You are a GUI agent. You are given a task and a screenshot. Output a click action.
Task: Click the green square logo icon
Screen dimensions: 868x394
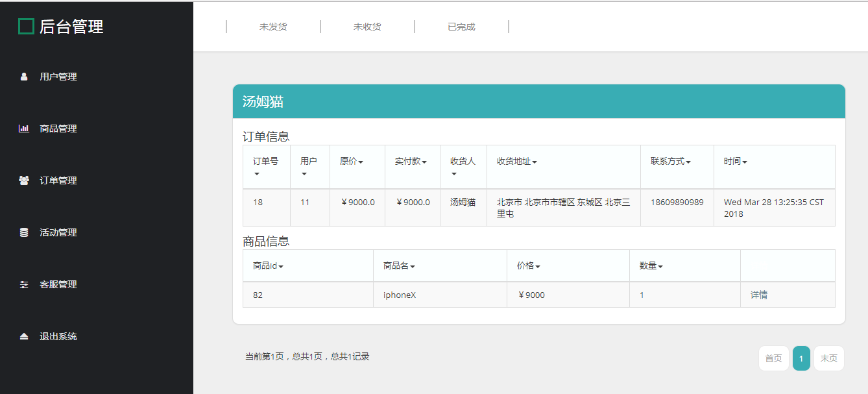coord(26,27)
